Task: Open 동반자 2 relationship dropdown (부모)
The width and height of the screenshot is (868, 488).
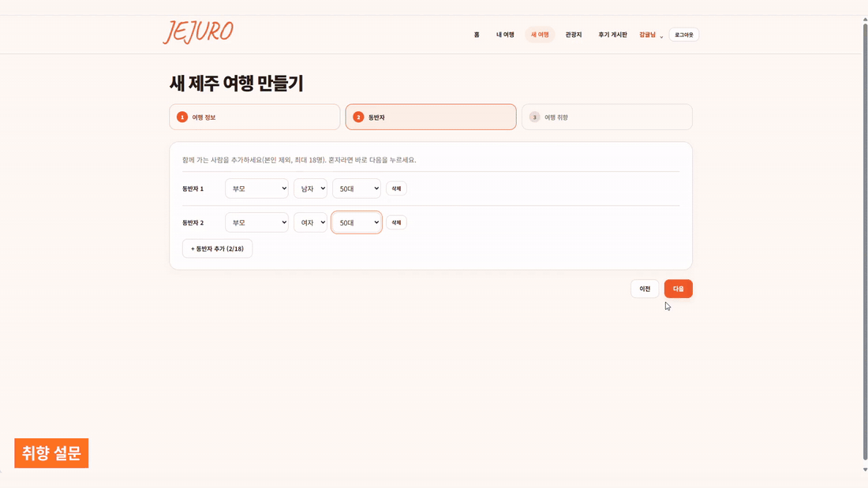Action: (257, 222)
